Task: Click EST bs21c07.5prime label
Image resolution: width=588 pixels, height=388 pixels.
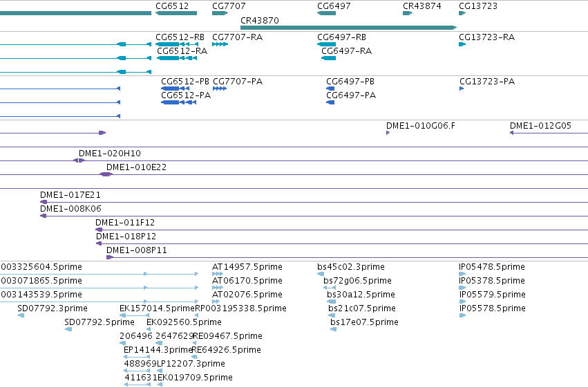Action: point(362,308)
